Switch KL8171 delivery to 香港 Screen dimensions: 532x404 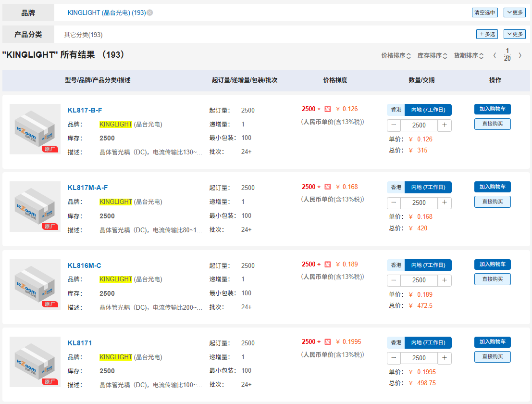click(x=396, y=342)
